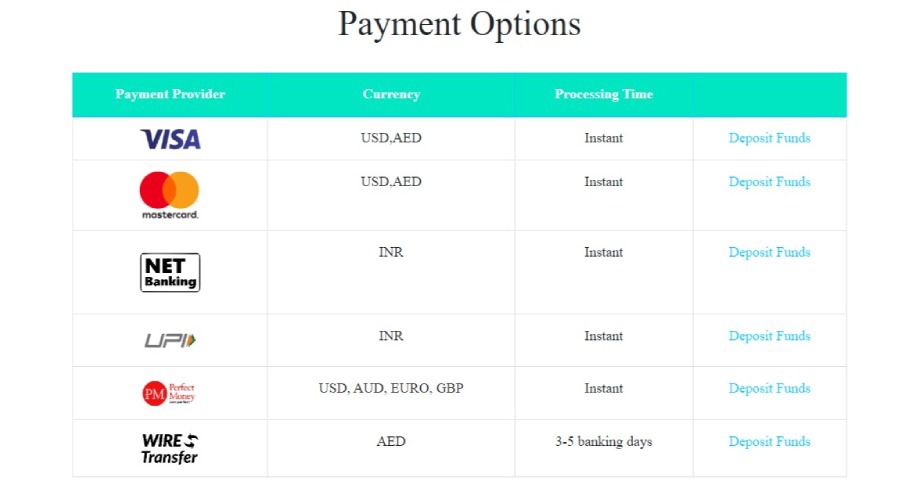This screenshot has height=500, width=900.
Task: Open Deposit Funds link for Visa
Action: (769, 138)
